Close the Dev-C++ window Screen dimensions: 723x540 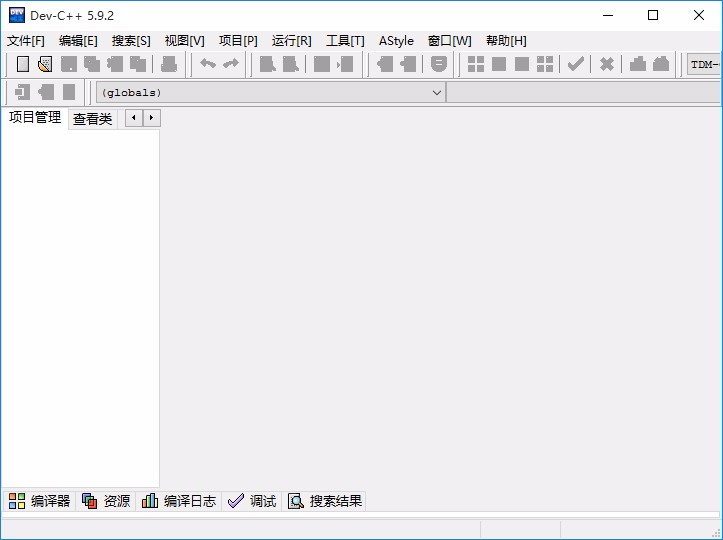tap(699, 15)
